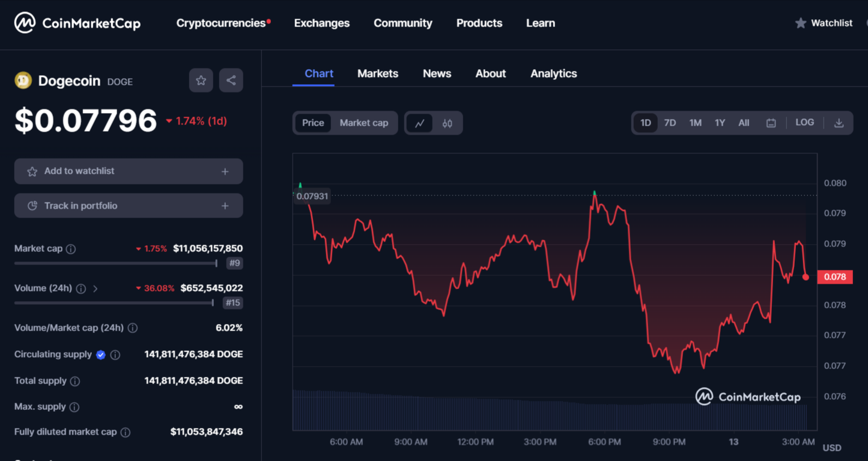868x461 pixels.
Task: Click Add to watchlist button
Action: click(x=129, y=171)
